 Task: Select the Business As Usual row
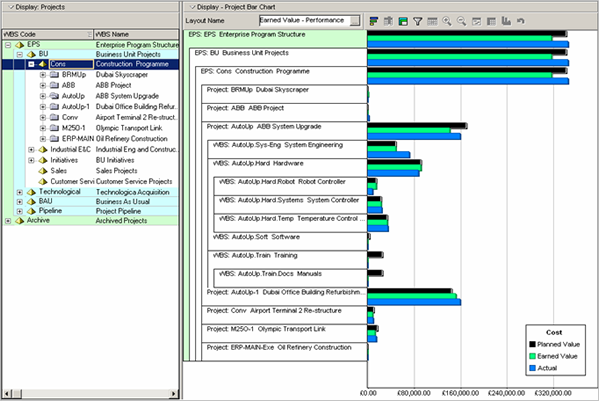90,202
